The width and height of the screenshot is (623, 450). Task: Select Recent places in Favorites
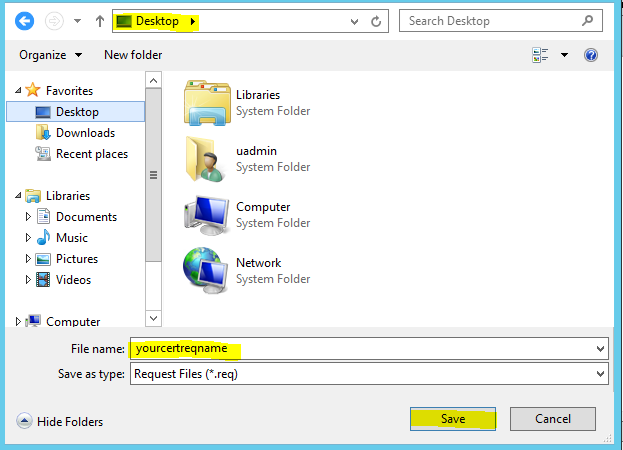point(91,154)
